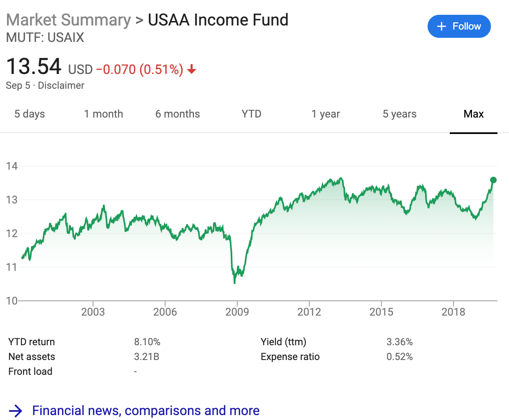The image size is (509, 420).
Task: Select the YTD tab
Action: 252,114
